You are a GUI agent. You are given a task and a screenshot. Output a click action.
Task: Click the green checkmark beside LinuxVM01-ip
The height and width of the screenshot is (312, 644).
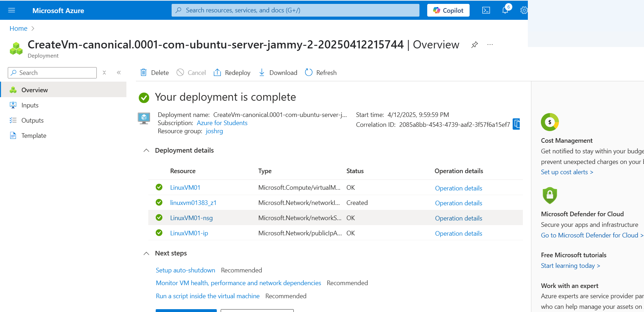point(159,233)
